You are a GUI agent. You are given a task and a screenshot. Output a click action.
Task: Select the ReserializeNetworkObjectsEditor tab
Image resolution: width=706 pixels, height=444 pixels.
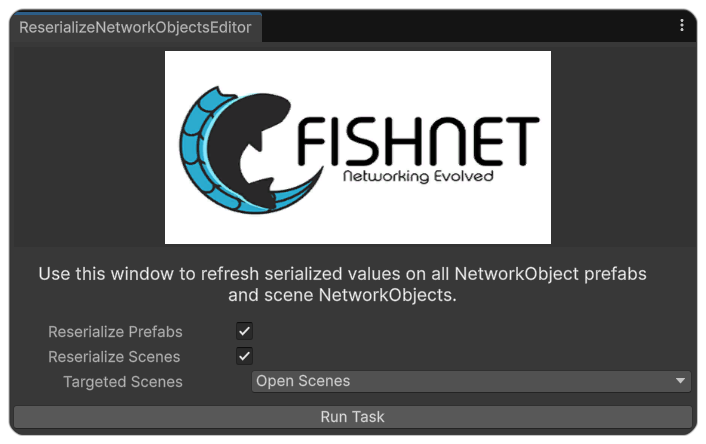coord(135,27)
